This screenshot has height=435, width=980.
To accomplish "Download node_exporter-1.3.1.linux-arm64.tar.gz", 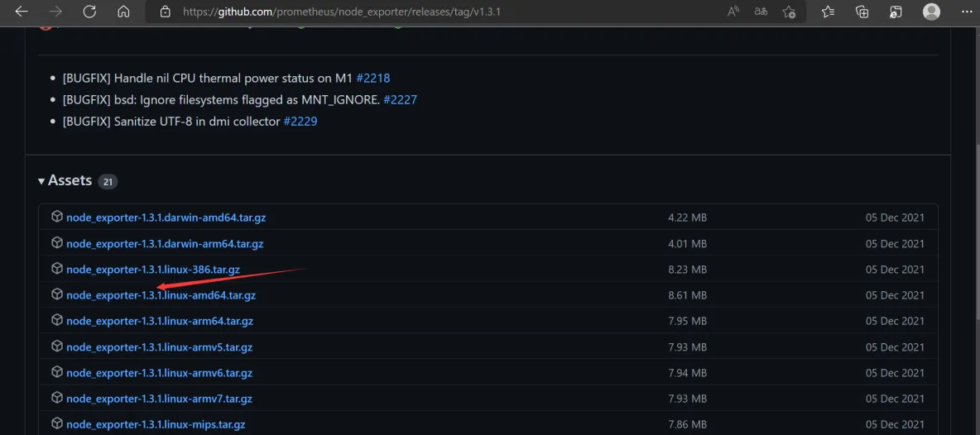I will click(x=160, y=322).
